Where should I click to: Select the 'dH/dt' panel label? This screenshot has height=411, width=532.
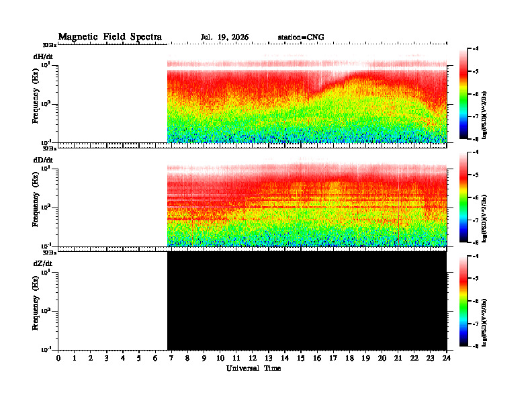43,56
